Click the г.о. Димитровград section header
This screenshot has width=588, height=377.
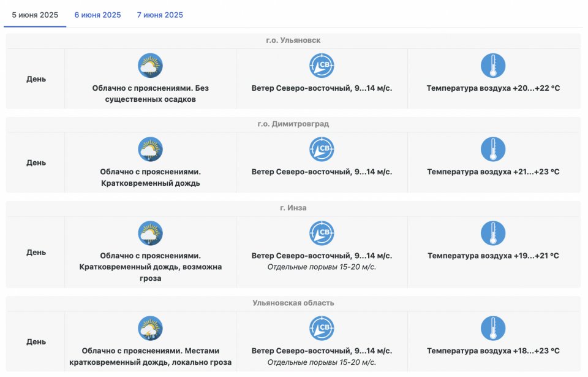293,124
